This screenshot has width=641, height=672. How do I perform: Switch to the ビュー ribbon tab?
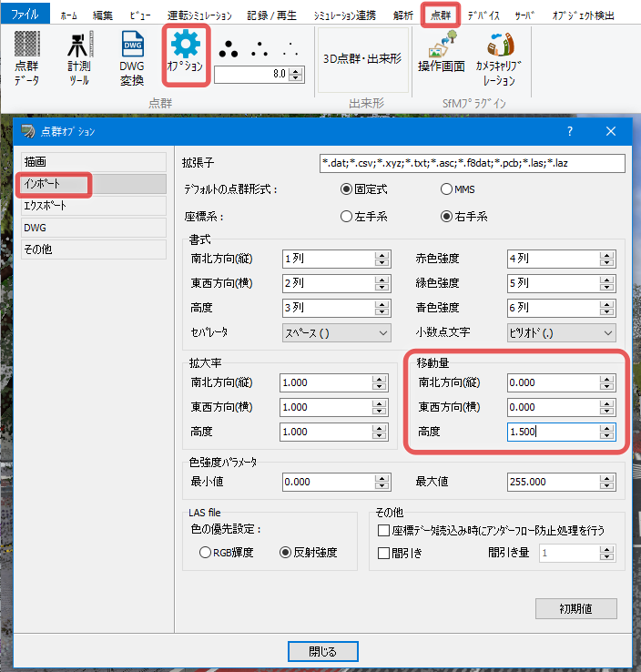[x=140, y=15]
